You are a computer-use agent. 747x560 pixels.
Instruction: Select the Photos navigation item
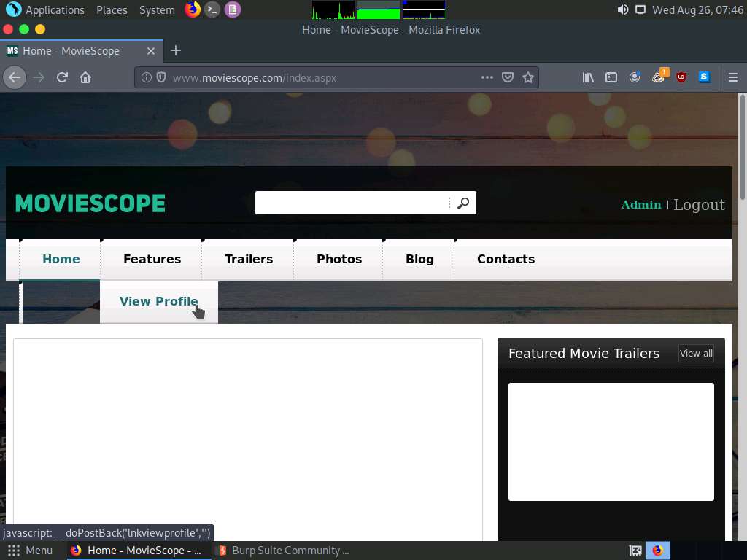pyautogui.click(x=338, y=259)
